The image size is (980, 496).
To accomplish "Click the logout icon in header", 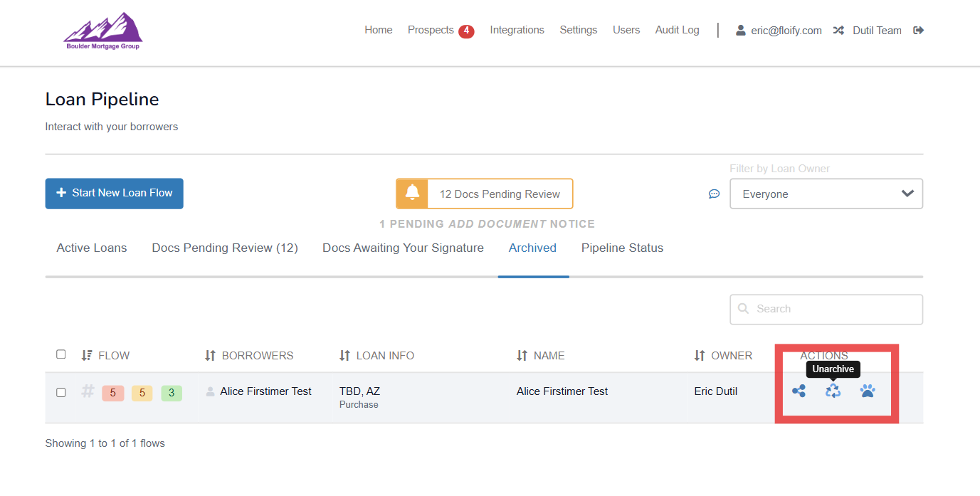I will coord(918,30).
